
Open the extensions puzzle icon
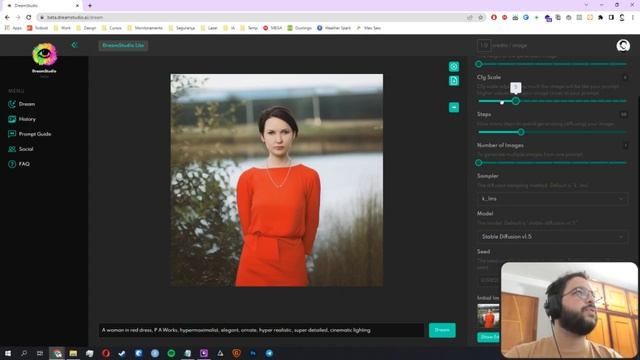(x=600, y=18)
